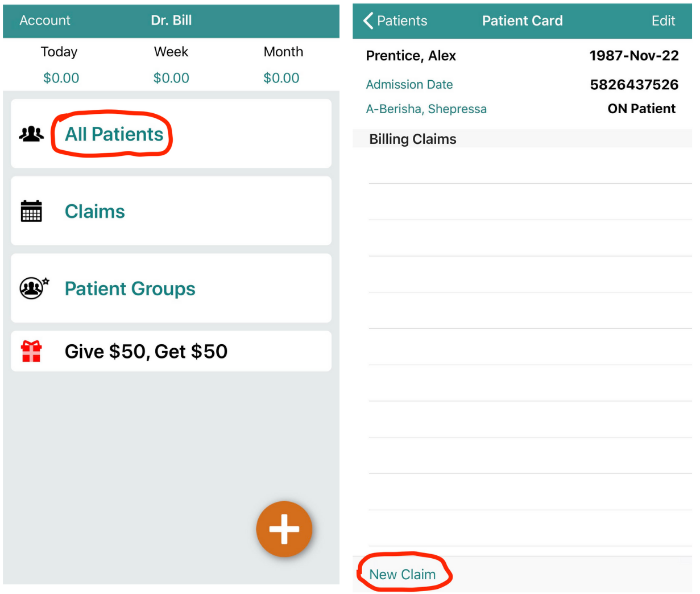Click the All Patients group icon
The image size is (700, 594).
tap(31, 134)
